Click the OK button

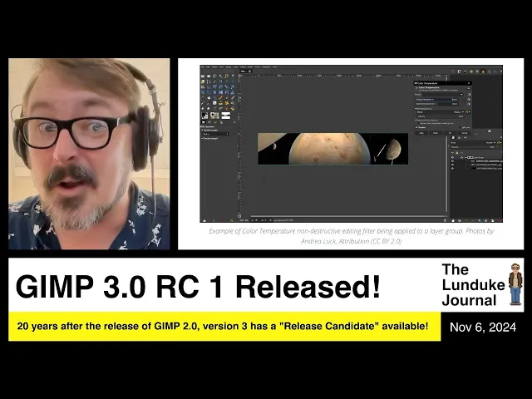(450, 133)
